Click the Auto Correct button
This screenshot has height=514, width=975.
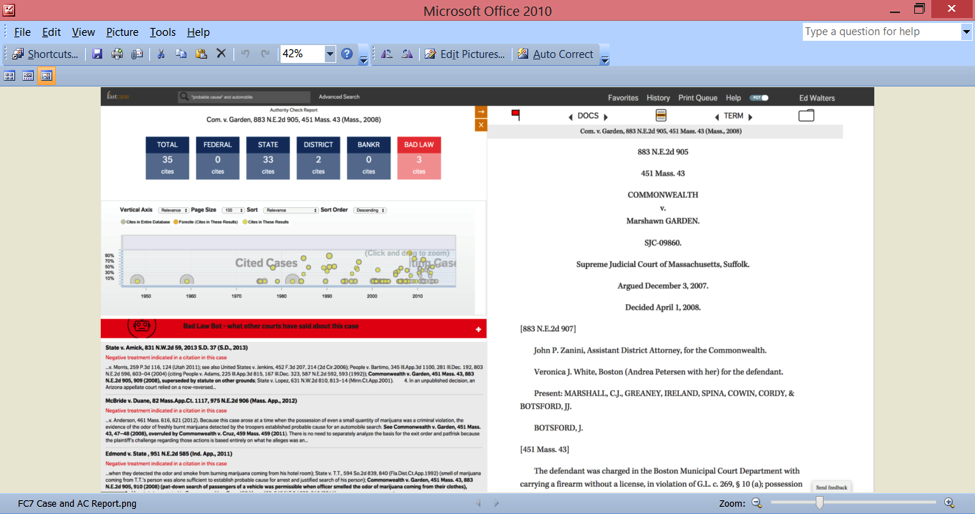point(555,54)
